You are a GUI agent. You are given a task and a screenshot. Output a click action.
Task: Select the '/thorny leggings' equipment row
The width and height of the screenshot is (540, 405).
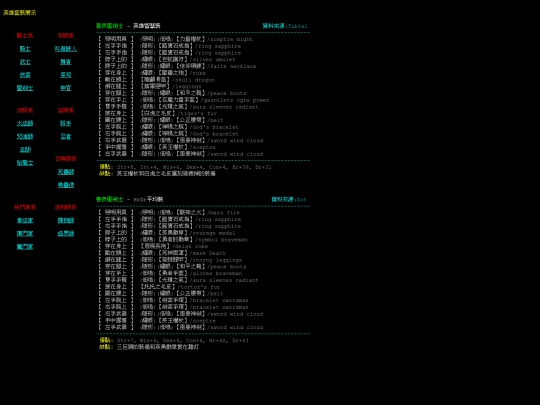(170, 260)
